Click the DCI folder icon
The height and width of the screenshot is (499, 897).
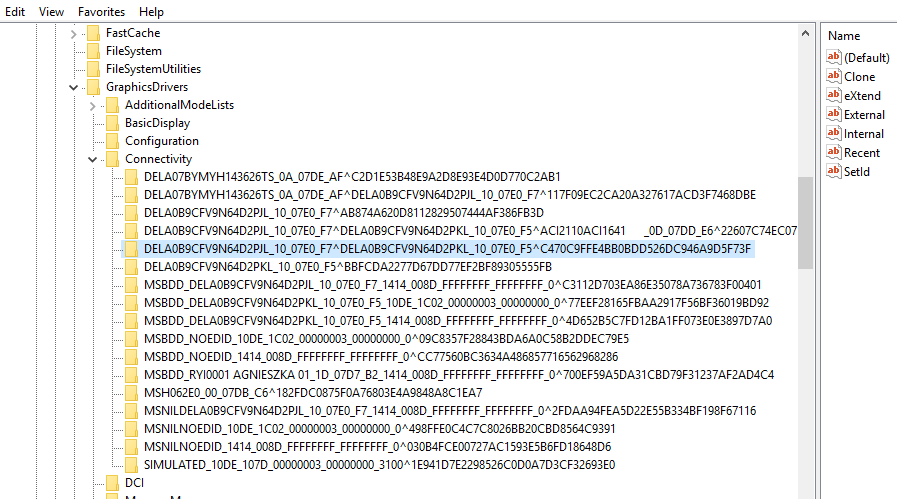[x=113, y=483]
